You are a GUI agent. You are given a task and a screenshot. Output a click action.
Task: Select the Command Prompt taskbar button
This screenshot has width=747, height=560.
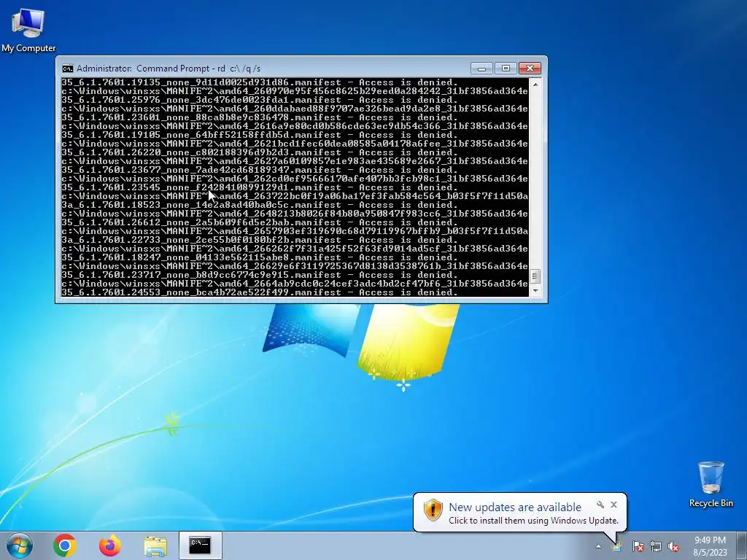[x=200, y=545]
